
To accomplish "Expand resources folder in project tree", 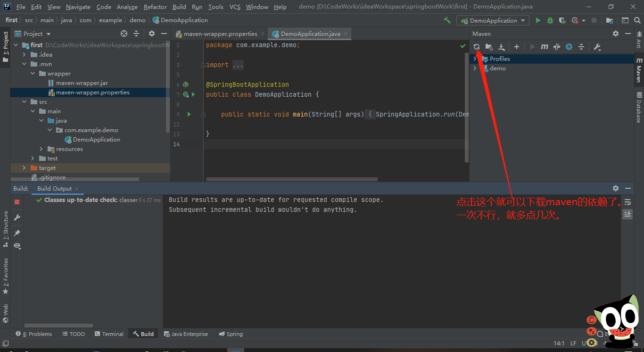I will (41, 149).
